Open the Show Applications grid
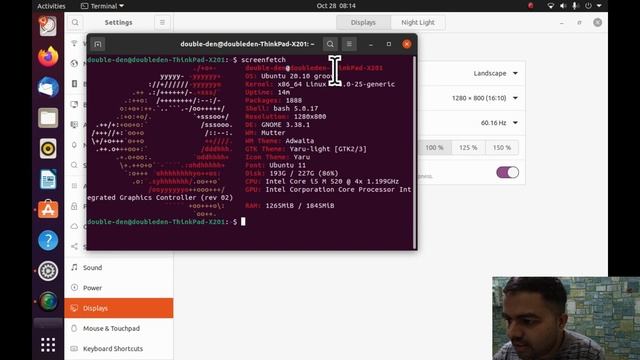The width and height of the screenshot is (640, 360). click(48, 344)
